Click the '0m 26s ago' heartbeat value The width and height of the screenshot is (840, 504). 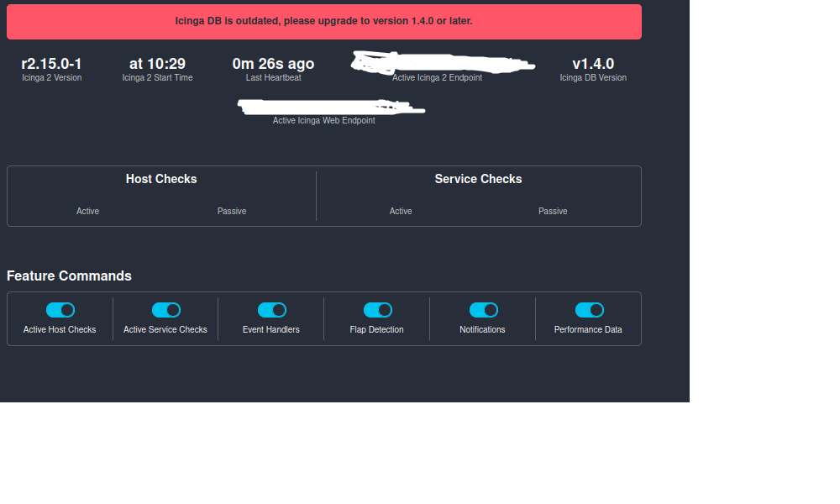[x=273, y=64]
